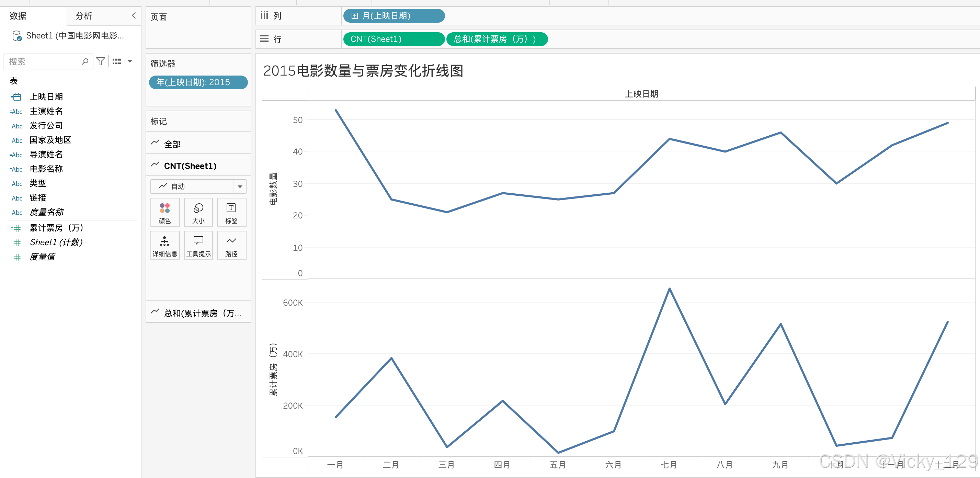The height and width of the screenshot is (478, 980).
Task: Click the Path marks button
Action: pos(231,246)
